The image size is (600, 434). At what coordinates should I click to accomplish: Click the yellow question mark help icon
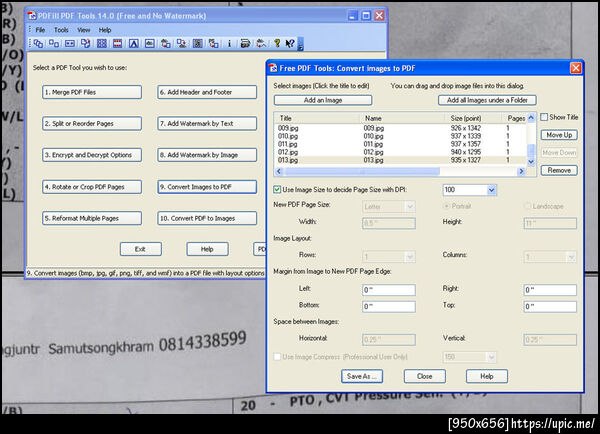(276, 44)
